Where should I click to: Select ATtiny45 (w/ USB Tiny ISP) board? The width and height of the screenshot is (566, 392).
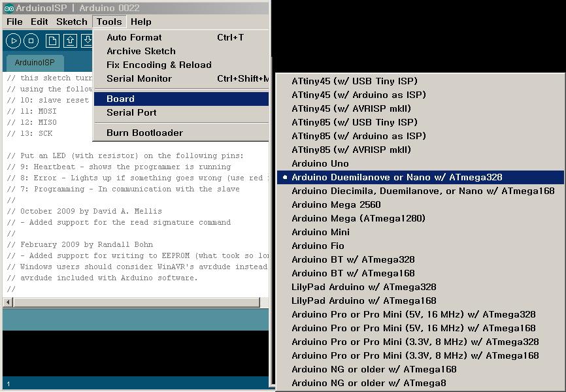420,81
